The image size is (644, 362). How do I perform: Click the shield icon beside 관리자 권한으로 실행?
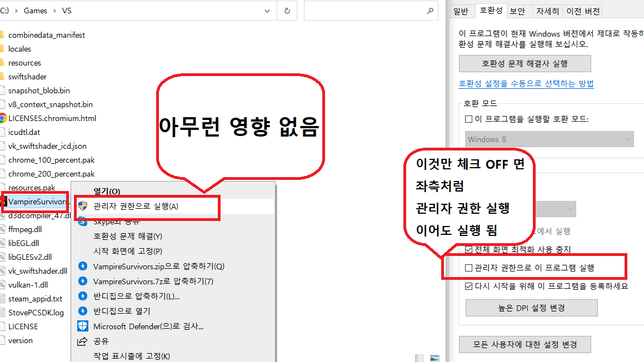point(83,206)
